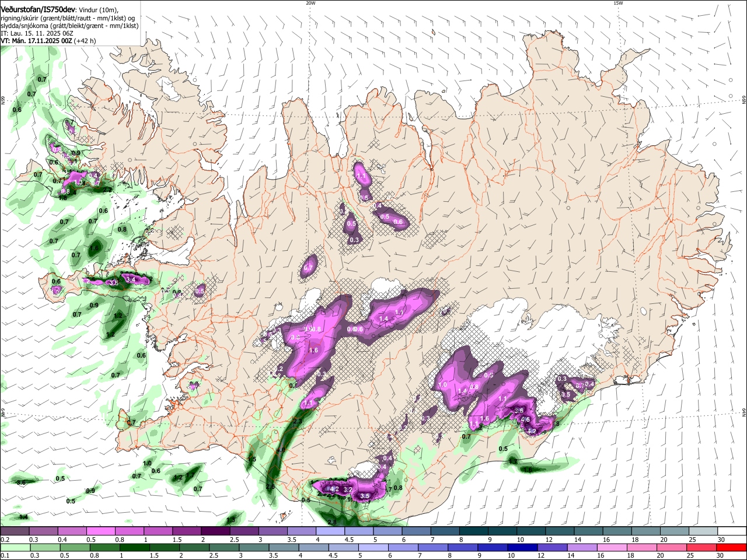Click the dark green 1–1.5 lower legend swatch

pos(134,547)
